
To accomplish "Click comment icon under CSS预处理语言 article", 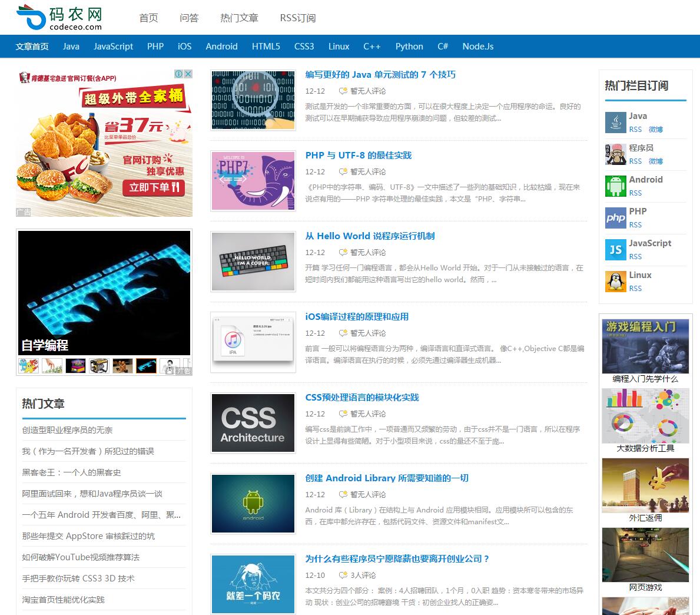I will [x=343, y=414].
